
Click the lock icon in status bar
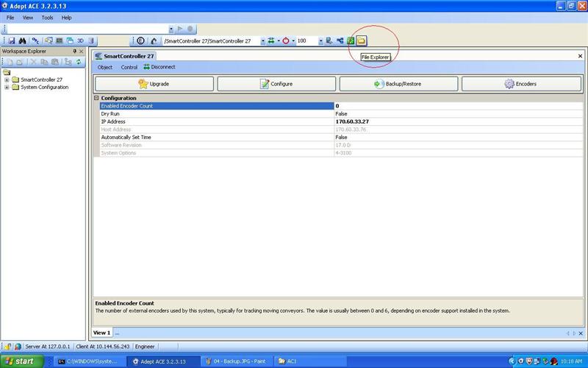pyautogui.click(x=7, y=347)
